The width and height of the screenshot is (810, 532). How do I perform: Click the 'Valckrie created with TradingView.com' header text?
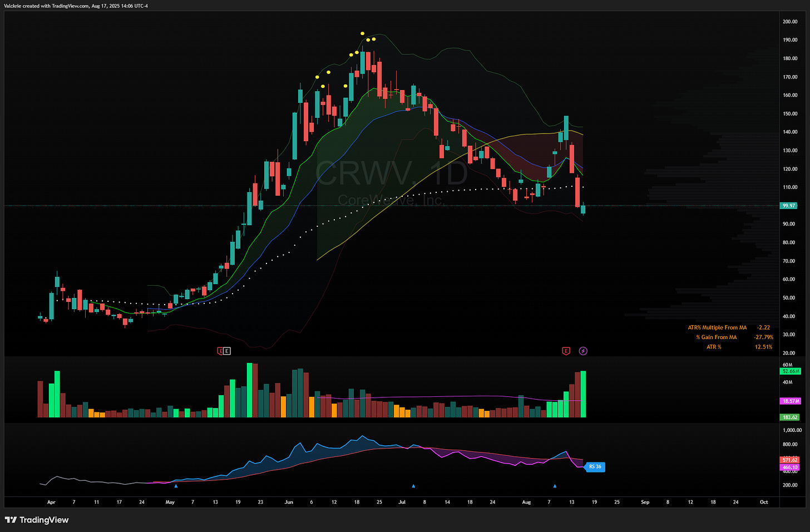tap(47, 6)
